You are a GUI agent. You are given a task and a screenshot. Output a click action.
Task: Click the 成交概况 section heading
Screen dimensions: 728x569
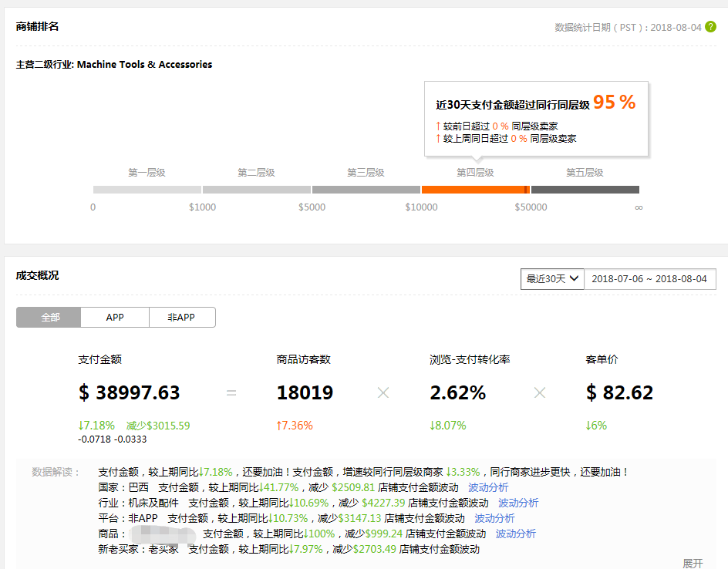[37, 275]
